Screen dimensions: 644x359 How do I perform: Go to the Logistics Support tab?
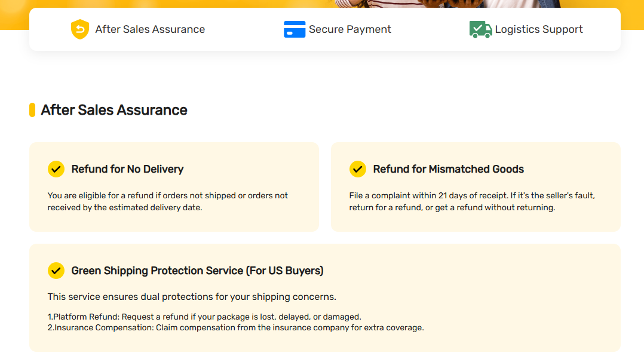click(x=539, y=29)
